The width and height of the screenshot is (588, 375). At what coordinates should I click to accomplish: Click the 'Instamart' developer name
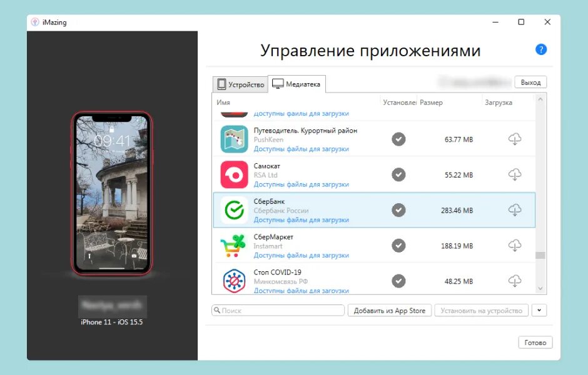[268, 246]
